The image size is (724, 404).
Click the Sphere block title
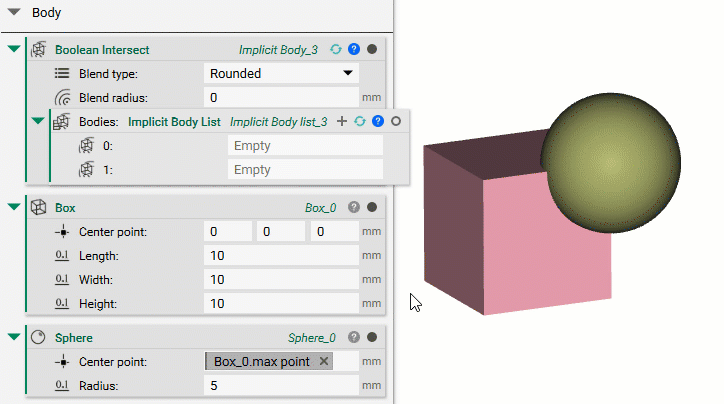(x=74, y=338)
